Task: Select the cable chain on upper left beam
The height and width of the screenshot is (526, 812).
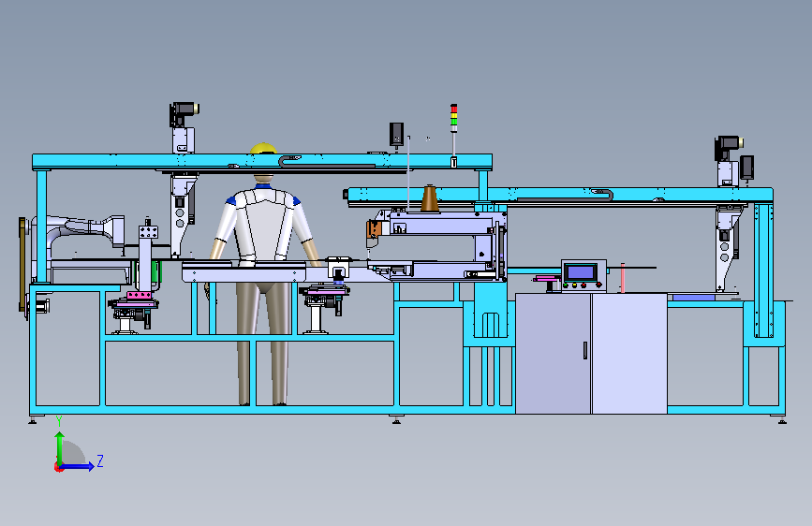Action: 326,163
